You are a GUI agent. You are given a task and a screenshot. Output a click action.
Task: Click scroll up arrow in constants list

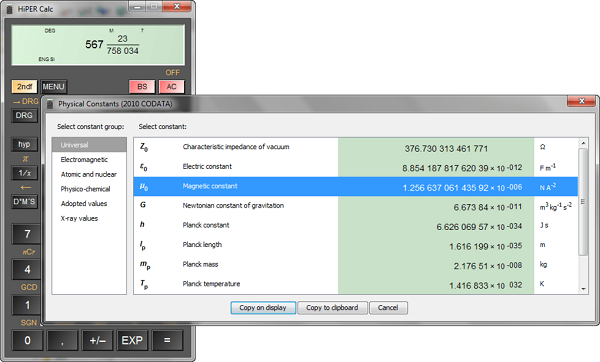(583, 143)
